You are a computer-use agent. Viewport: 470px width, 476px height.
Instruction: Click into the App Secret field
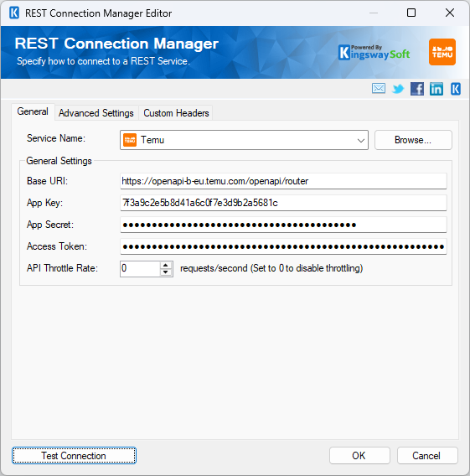coord(283,225)
